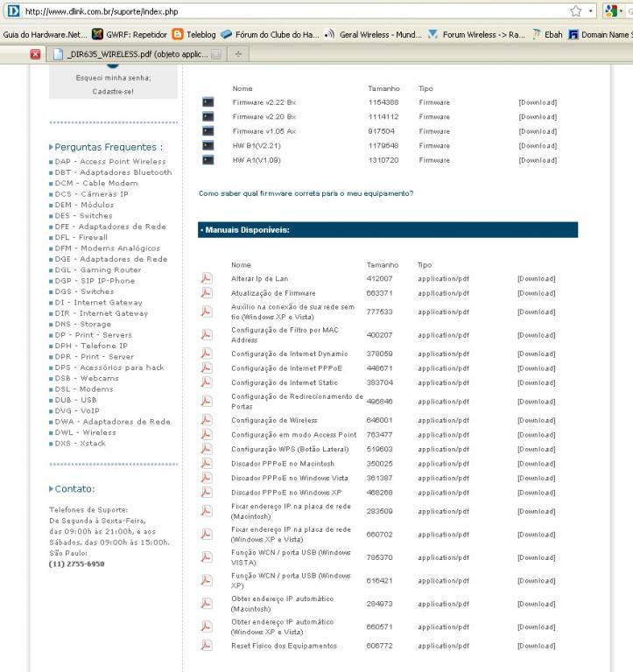Image resolution: width=633 pixels, height=672 pixels.
Task: Click PDF icon for Configuração de Filtro por MAC
Action: click(207, 334)
